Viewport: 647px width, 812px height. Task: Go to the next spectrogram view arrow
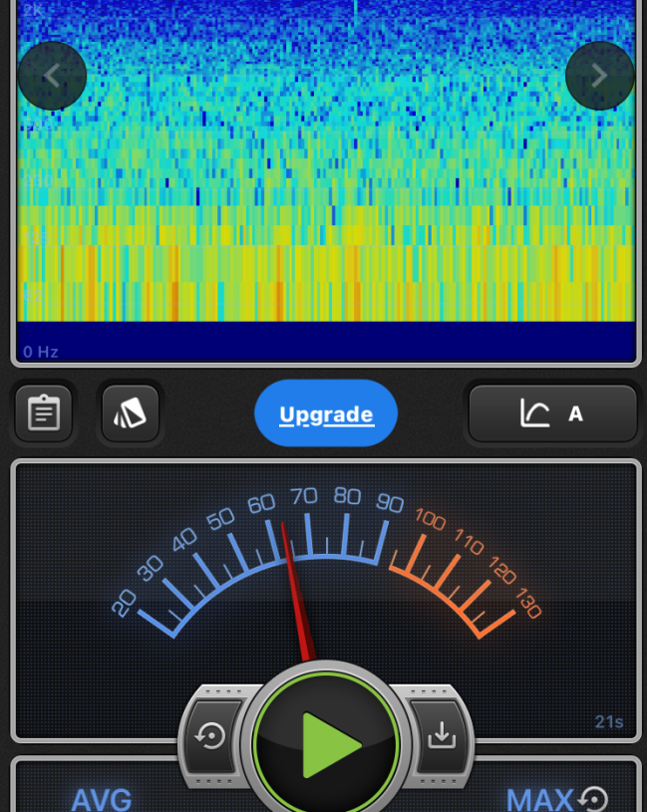(599, 76)
